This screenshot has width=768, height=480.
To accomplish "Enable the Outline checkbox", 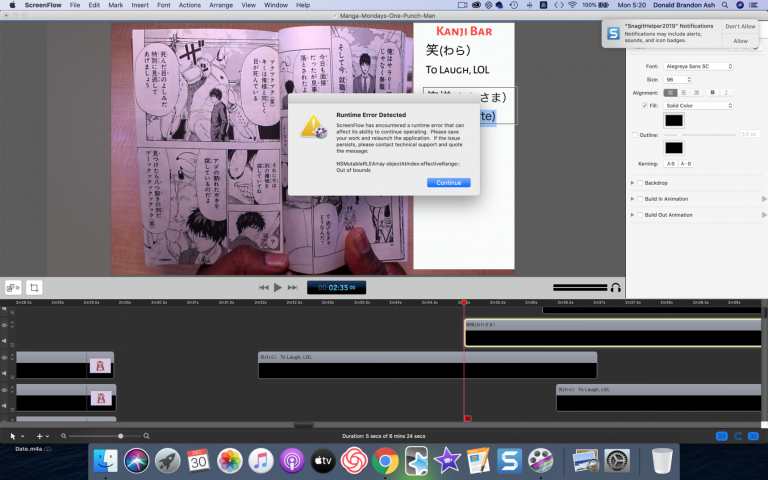I will [635, 135].
